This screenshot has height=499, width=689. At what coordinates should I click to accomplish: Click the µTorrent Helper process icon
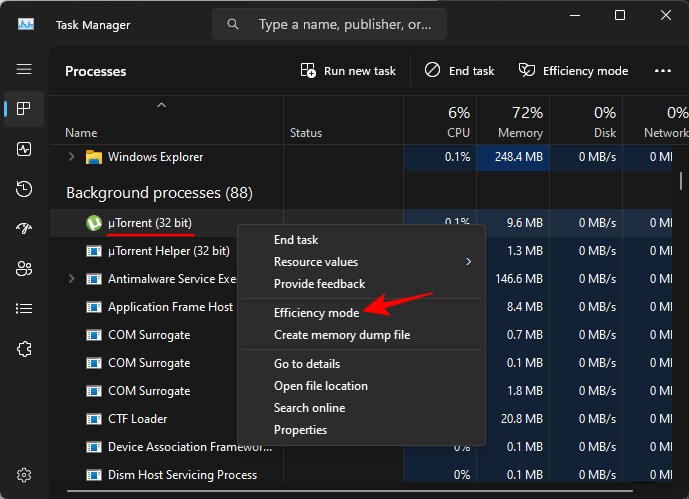tap(94, 251)
